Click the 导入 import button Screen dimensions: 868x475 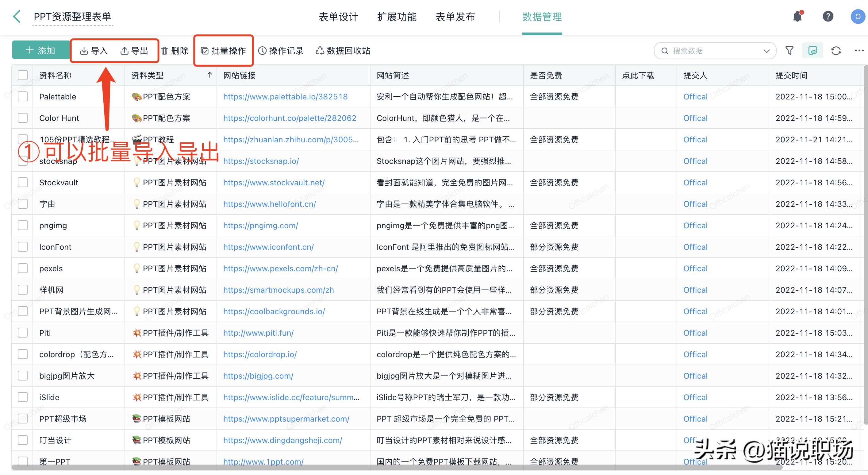click(x=94, y=51)
